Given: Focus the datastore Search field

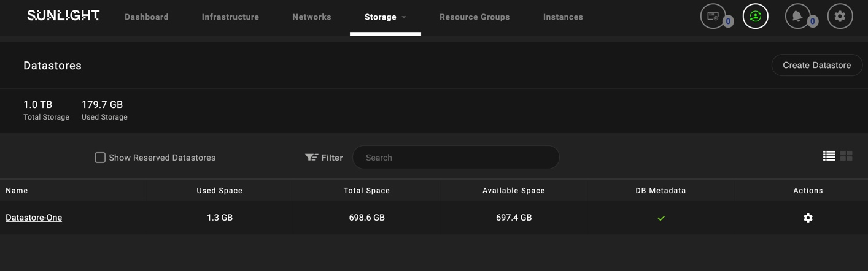Looking at the screenshot, I should pos(456,158).
